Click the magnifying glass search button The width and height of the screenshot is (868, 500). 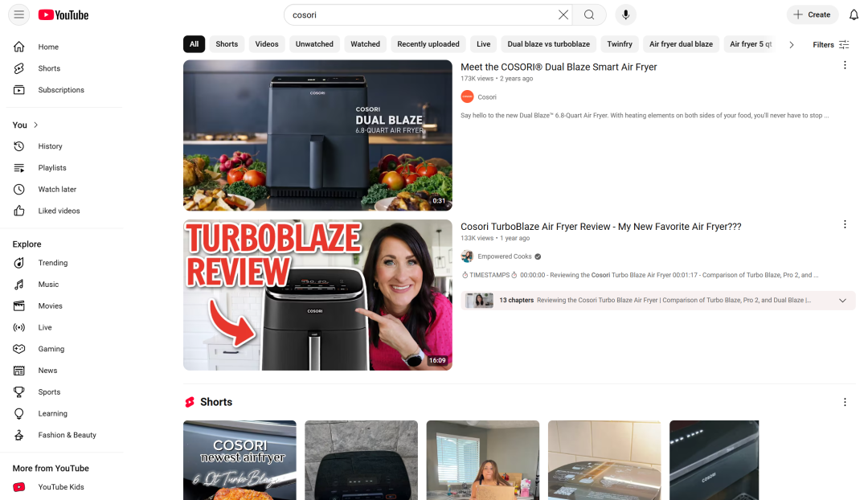589,14
